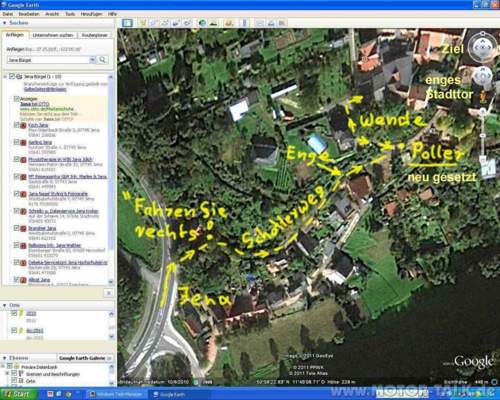
Task: Toggle the Primäre Datenbank layer checkbox
Action: pyautogui.click(x=10, y=366)
